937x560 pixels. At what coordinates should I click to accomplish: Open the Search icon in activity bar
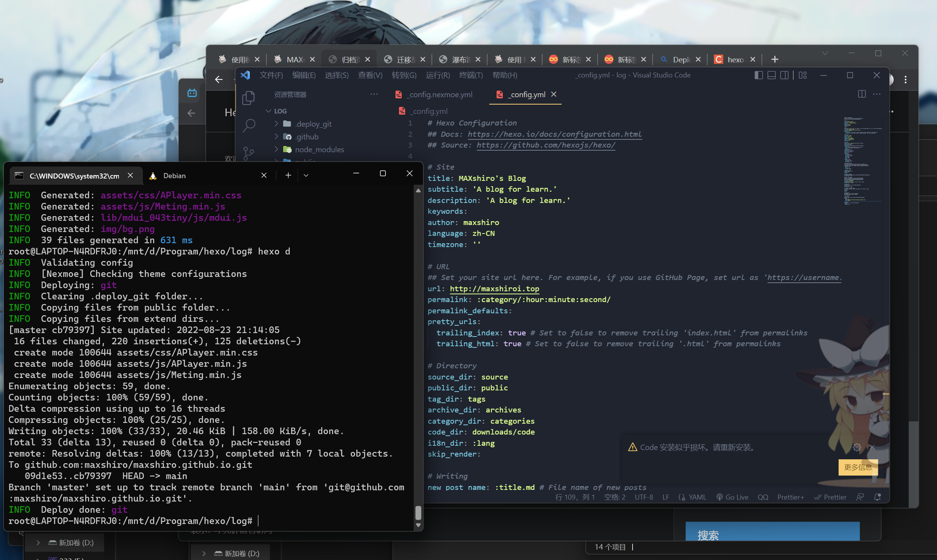248,125
